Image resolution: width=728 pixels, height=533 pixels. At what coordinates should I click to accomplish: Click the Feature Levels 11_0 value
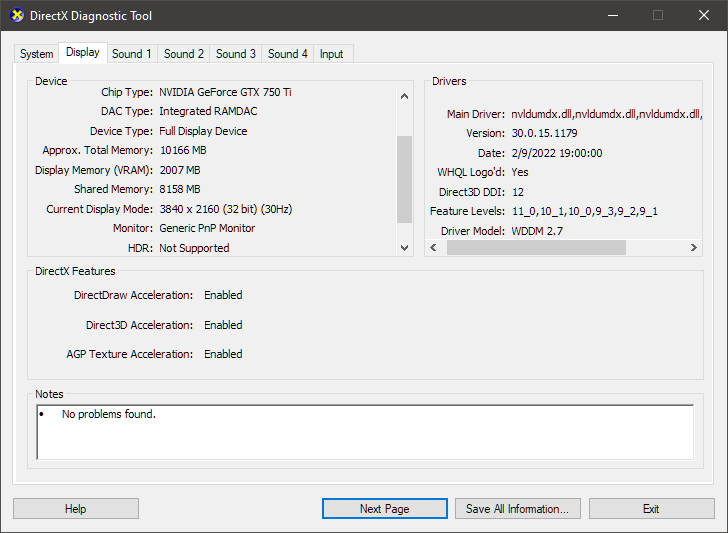click(x=585, y=211)
